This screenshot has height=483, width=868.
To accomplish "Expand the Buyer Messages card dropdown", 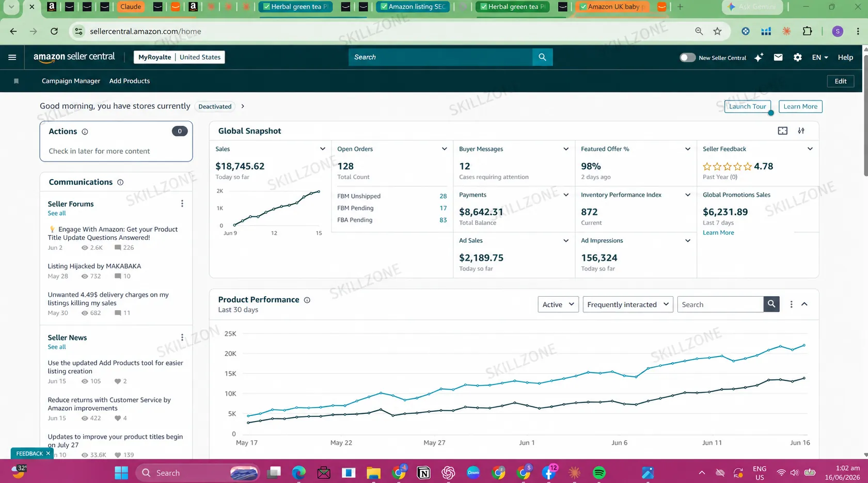I will (566, 149).
